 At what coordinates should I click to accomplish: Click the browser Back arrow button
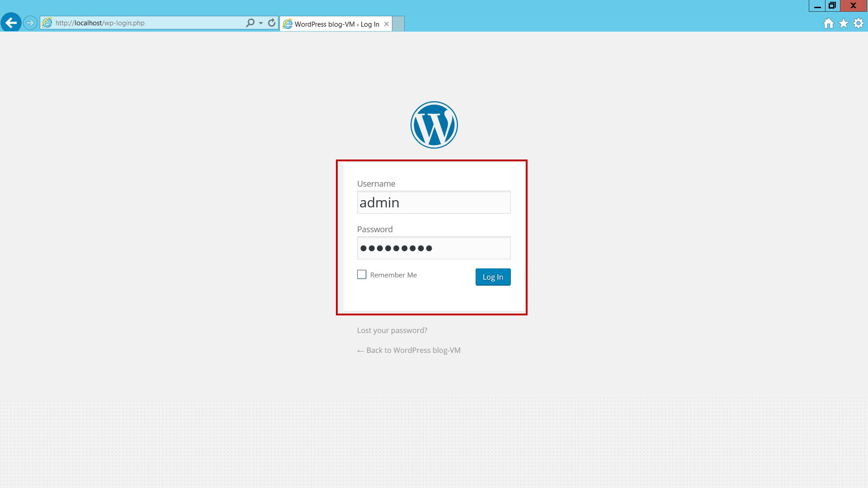11,22
